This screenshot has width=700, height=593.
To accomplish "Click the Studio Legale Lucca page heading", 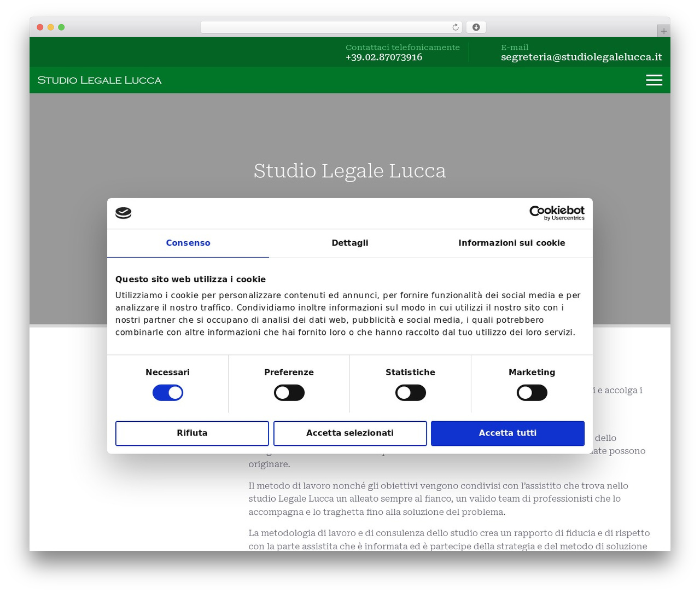I will (350, 171).
